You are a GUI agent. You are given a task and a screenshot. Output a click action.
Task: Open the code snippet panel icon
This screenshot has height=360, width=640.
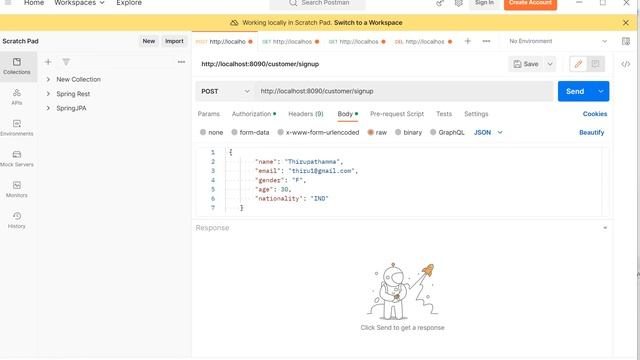pos(625,64)
